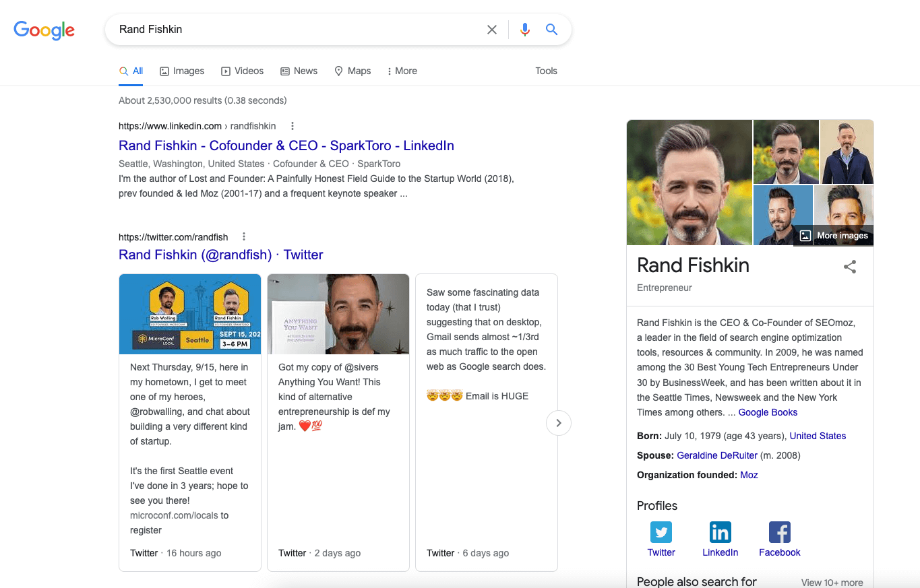This screenshot has height=588, width=920.
Task: Switch to the Maps tab
Action: [352, 71]
